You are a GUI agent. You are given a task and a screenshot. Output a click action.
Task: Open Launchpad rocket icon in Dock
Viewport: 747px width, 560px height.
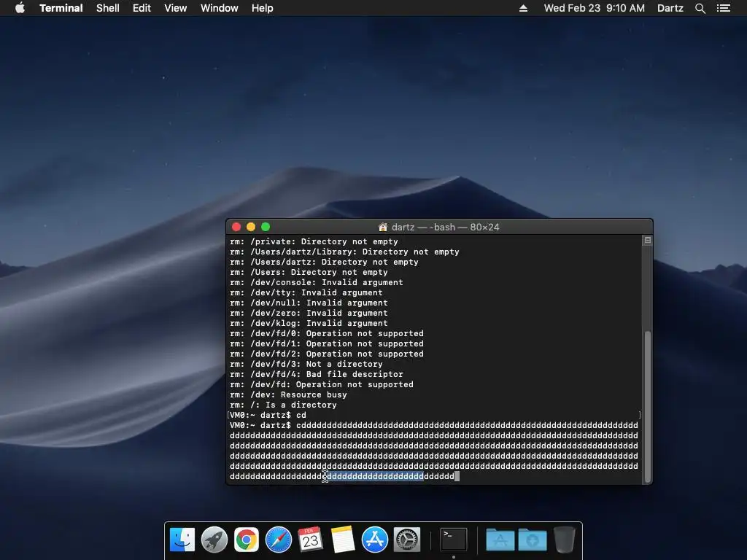pyautogui.click(x=214, y=540)
